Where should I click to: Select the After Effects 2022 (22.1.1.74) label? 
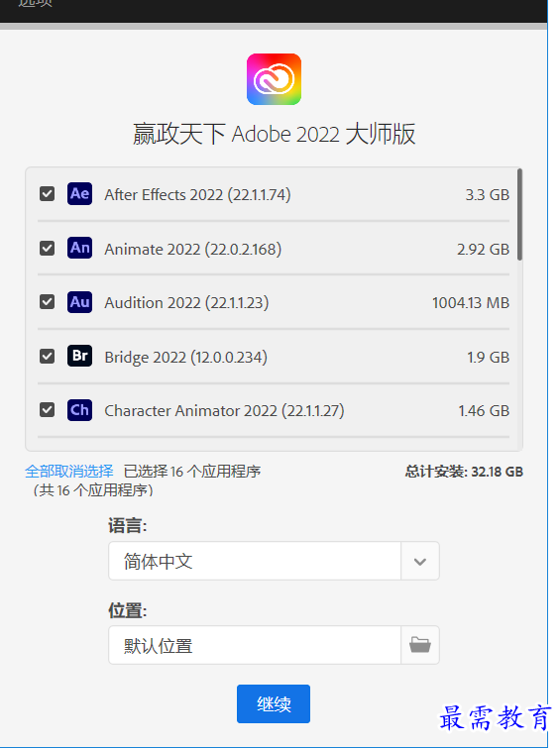(197, 195)
